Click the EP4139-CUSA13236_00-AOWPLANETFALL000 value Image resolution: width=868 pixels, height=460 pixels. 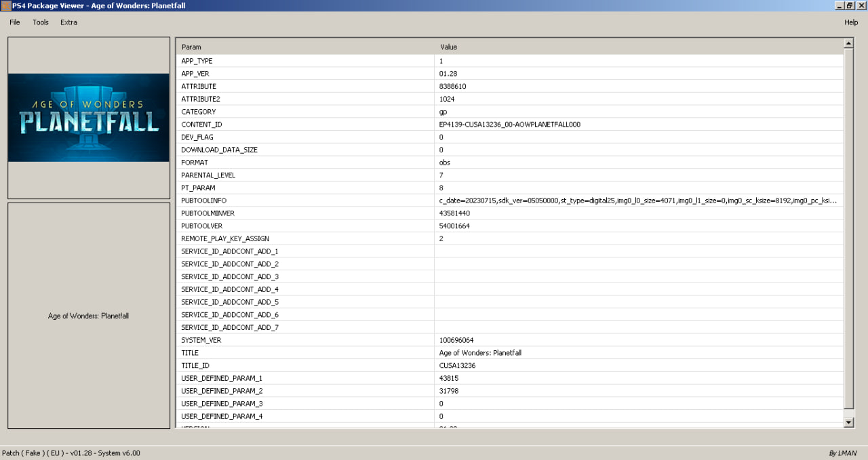[510, 125]
